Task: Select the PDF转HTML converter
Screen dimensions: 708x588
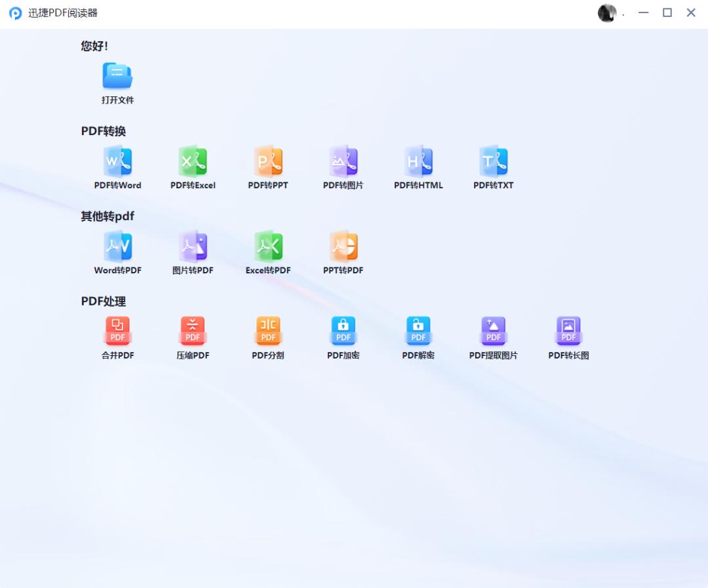Action: 418,166
